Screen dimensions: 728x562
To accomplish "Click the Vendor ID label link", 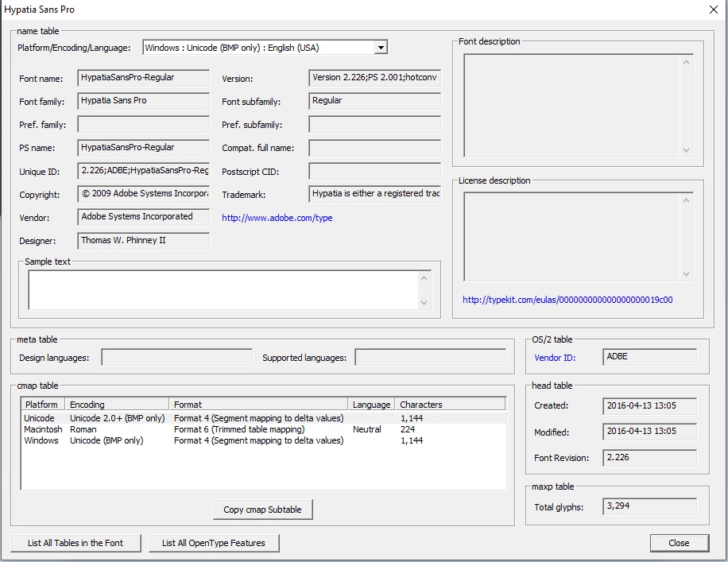I will coord(555,358).
